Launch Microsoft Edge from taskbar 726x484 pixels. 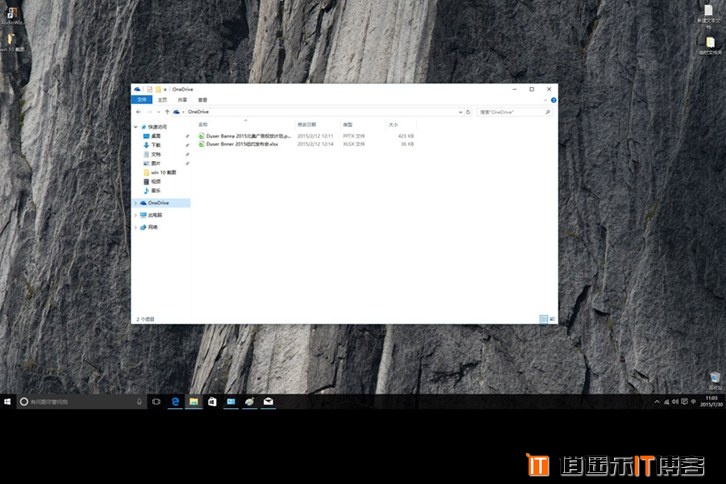175,402
